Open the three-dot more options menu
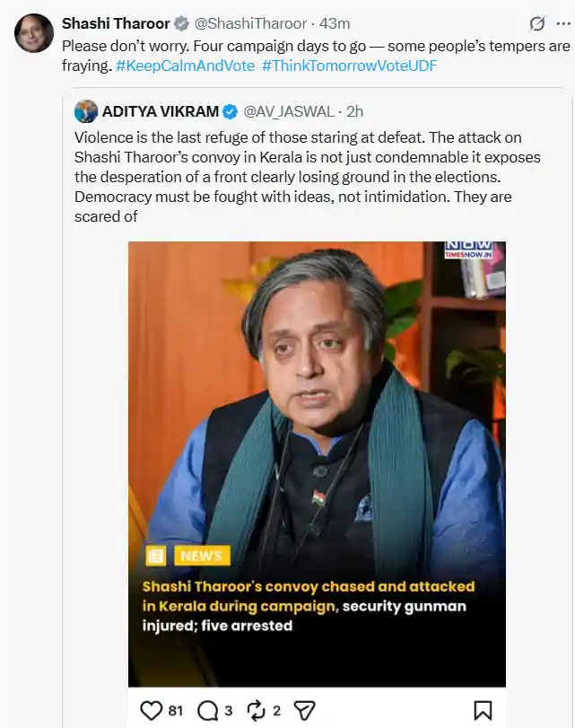The width and height of the screenshot is (575, 728). (563, 23)
